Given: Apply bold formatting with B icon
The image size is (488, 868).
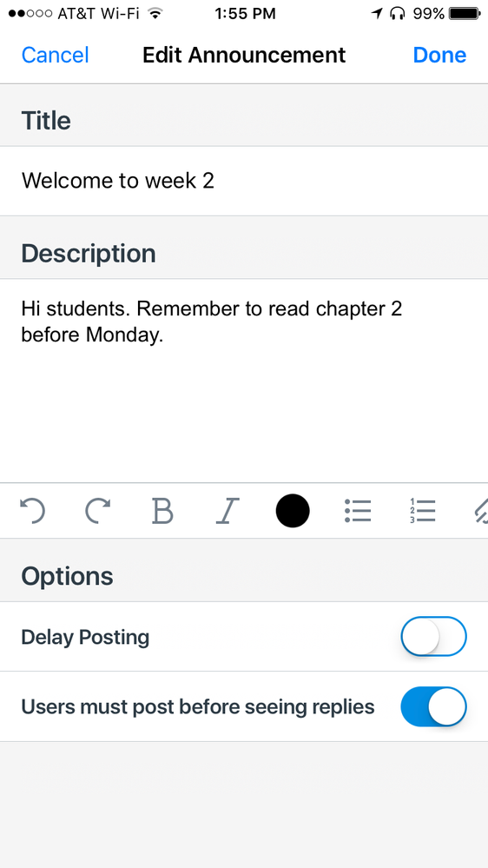Looking at the screenshot, I should pyautogui.click(x=162, y=510).
